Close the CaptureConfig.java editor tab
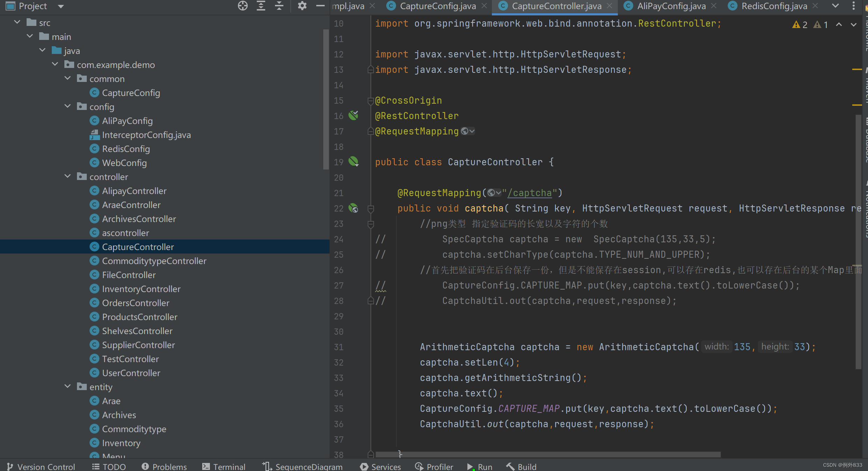The width and height of the screenshot is (868, 471). pos(485,6)
